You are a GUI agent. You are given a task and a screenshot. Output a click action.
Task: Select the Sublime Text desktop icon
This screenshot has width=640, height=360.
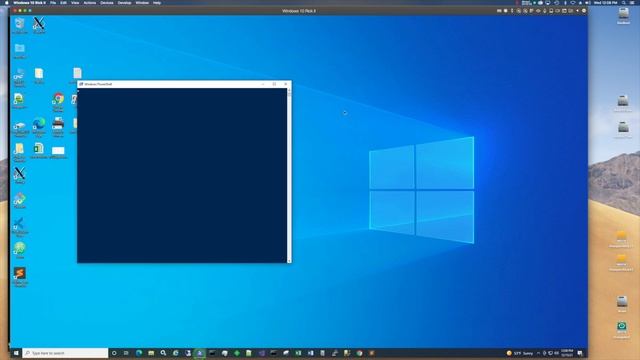tap(20, 277)
